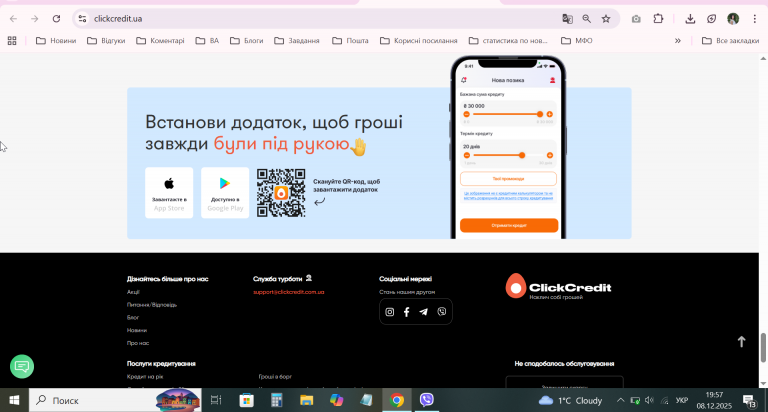Open the Chrome three-dot menu
The width and height of the screenshot is (768, 412).
click(x=755, y=19)
